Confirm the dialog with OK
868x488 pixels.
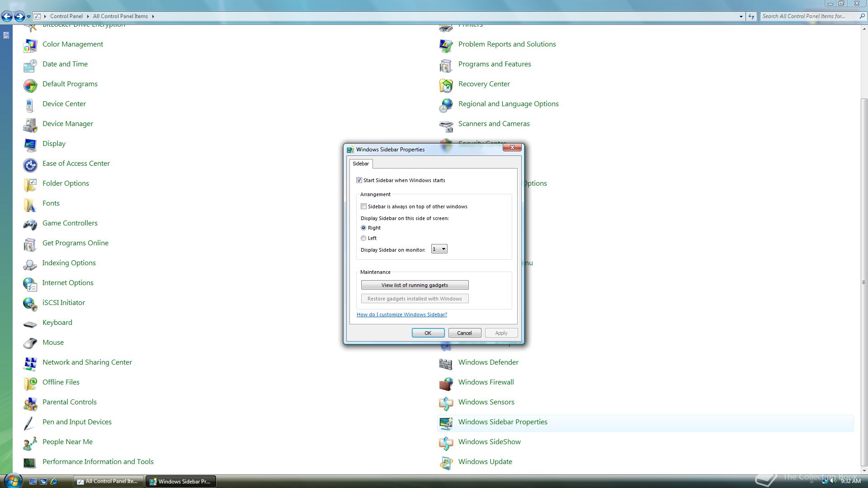428,333
